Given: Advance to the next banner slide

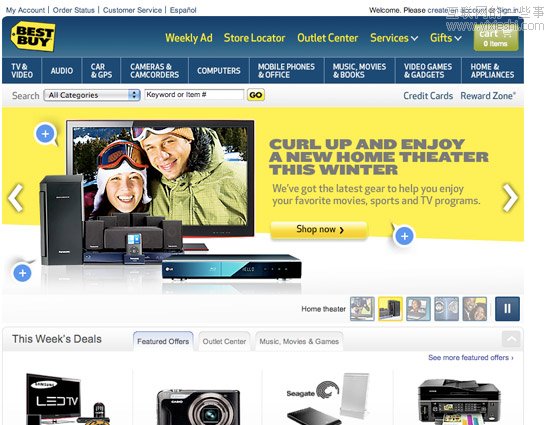Looking at the screenshot, I should [510, 198].
